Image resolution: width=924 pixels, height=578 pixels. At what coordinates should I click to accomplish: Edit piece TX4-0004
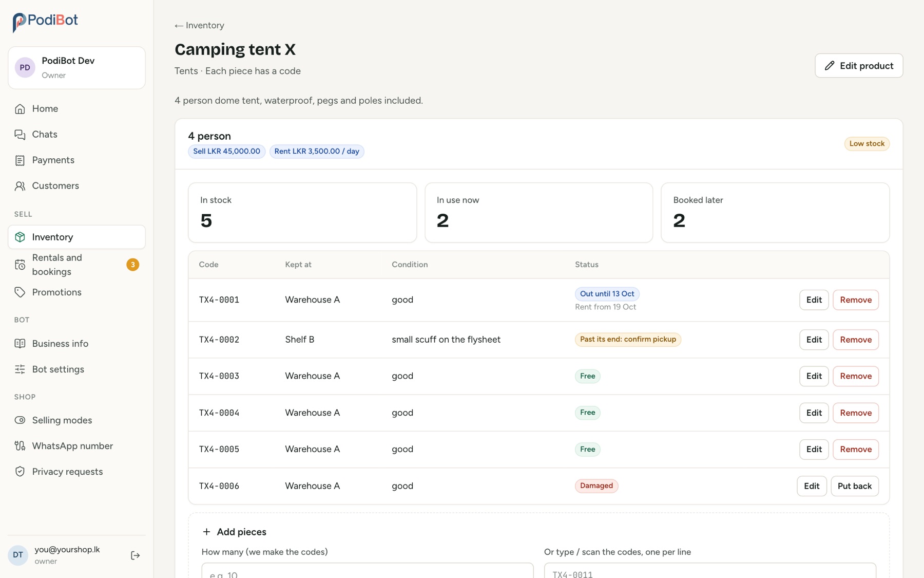pyautogui.click(x=814, y=413)
